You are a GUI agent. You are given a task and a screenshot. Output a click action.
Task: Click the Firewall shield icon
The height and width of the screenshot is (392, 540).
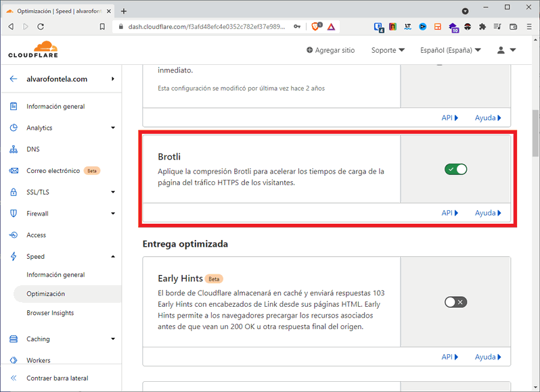(14, 214)
